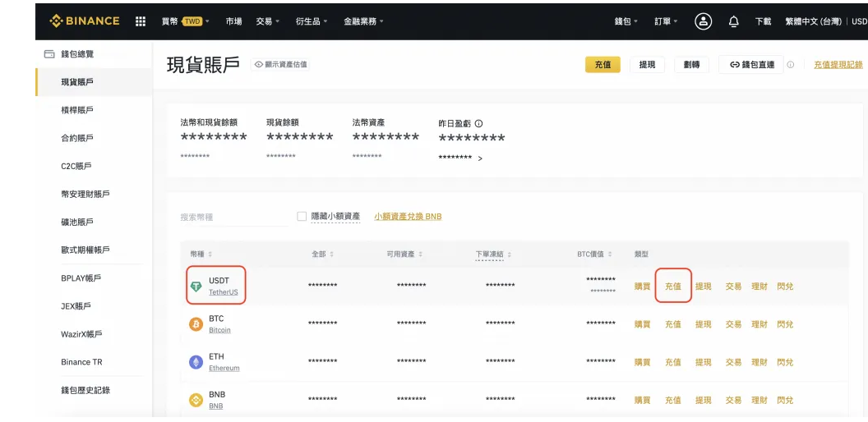Click the 劃轉 button

click(691, 65)
